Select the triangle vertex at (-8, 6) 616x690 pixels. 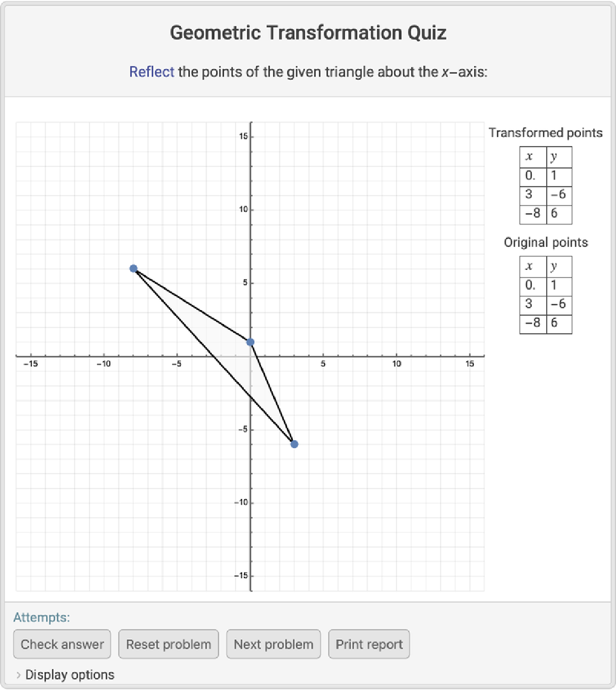pyautogui.click(x=134, y=269)
